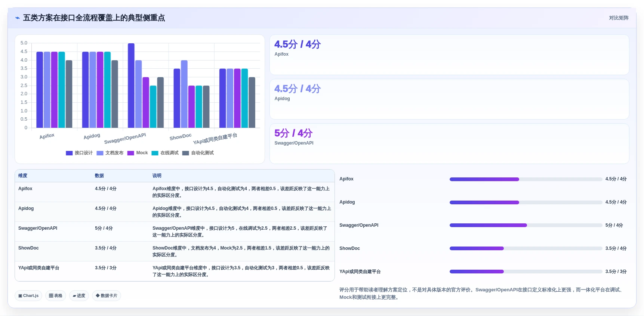Click the Swagger/OpenAPI x-axis label in the chart
The width and height of the screenshot is (644, 316).
(125, 139)
